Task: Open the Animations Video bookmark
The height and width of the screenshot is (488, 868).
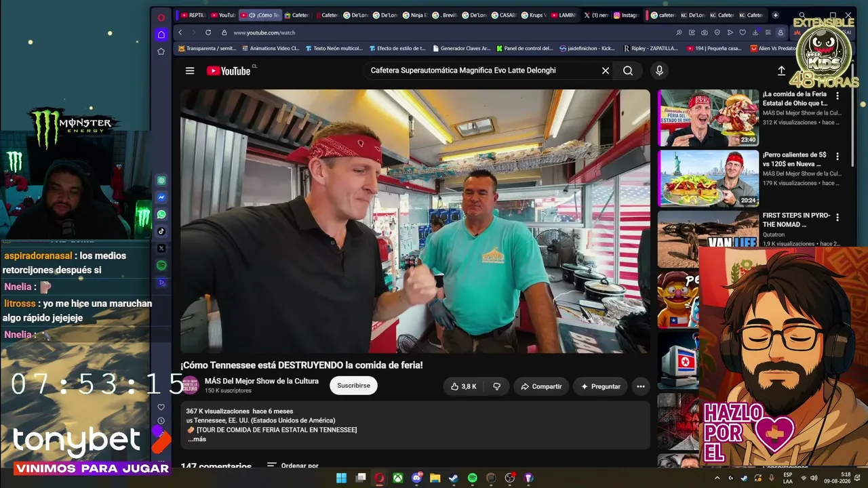Action: [270, 48]
